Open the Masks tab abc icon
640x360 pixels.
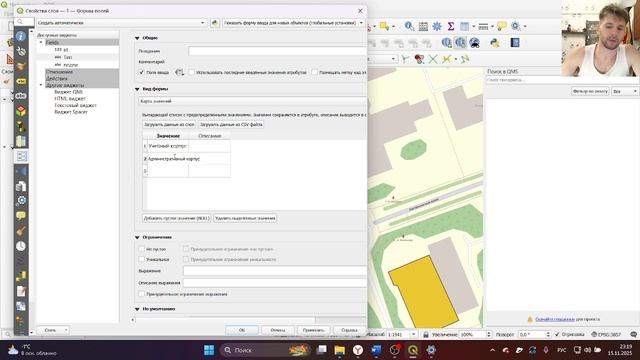point(21,96)
